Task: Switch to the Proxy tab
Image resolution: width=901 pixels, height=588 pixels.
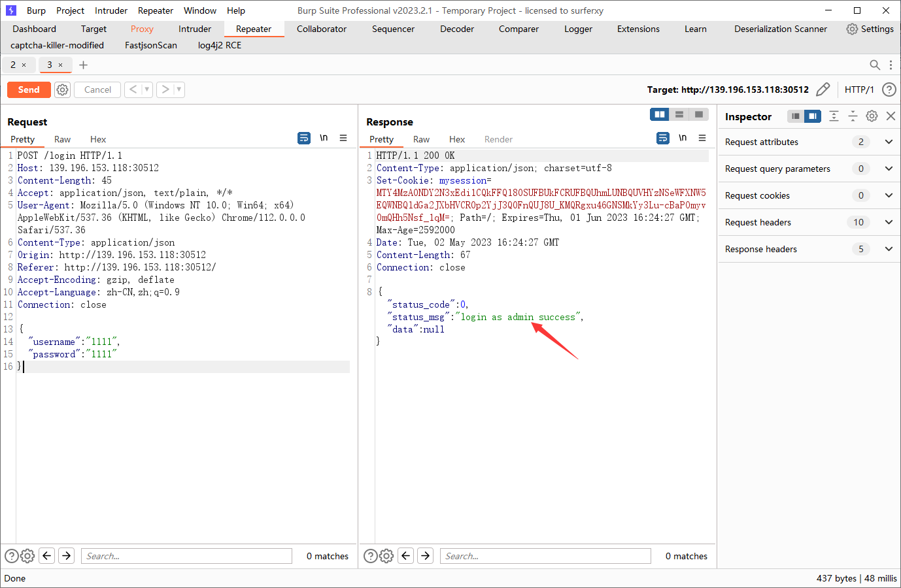Action: click(x=142, y=29)
